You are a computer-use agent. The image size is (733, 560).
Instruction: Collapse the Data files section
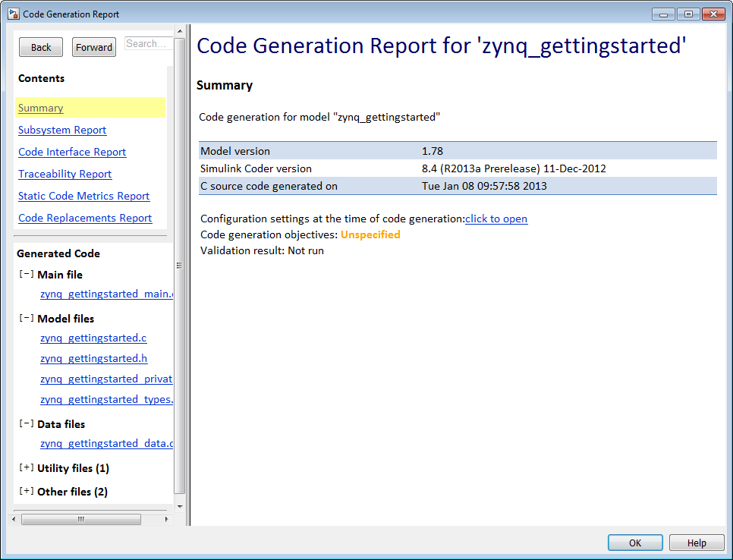point(26,423)
